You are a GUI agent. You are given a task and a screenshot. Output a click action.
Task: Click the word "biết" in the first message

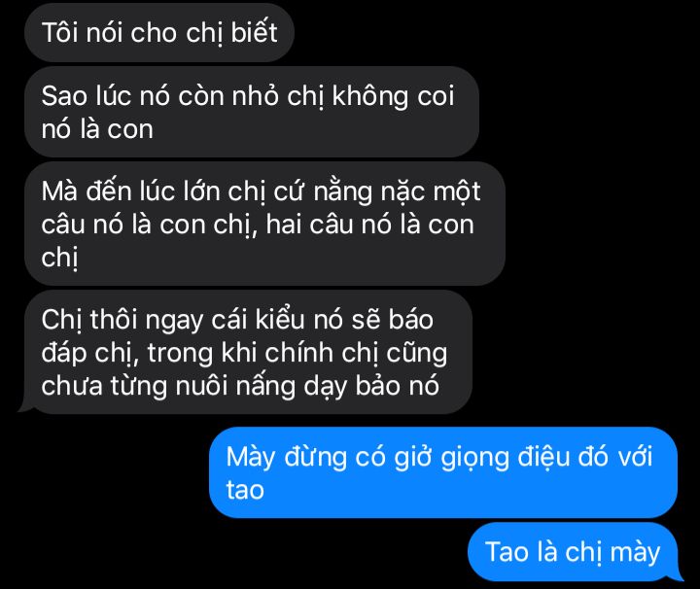pyautogui.click(x=254, y=32)
